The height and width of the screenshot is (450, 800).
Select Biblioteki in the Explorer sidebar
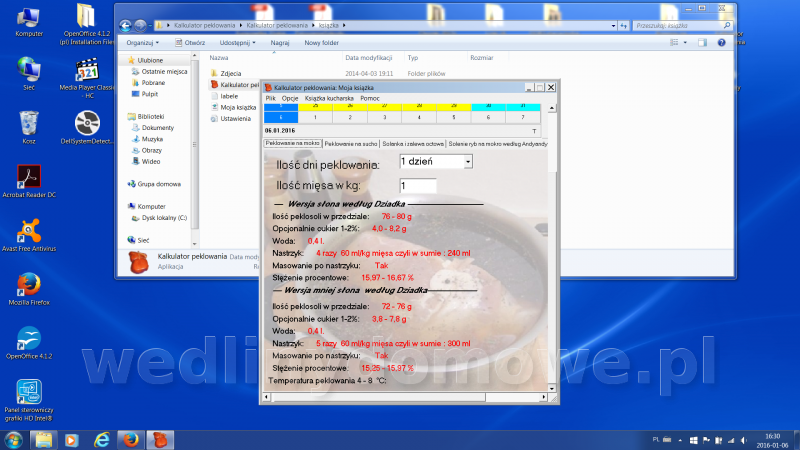(146, 116)
